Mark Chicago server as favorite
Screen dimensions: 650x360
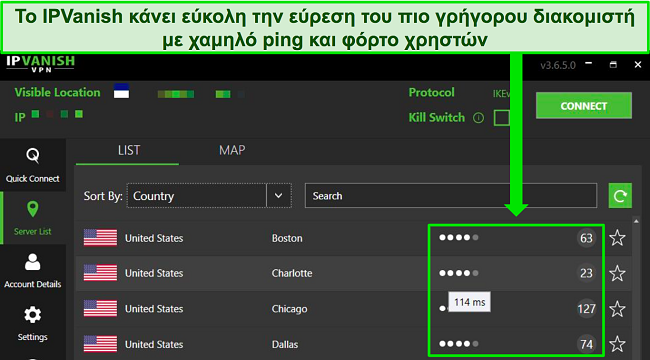(x=617, y=309)
